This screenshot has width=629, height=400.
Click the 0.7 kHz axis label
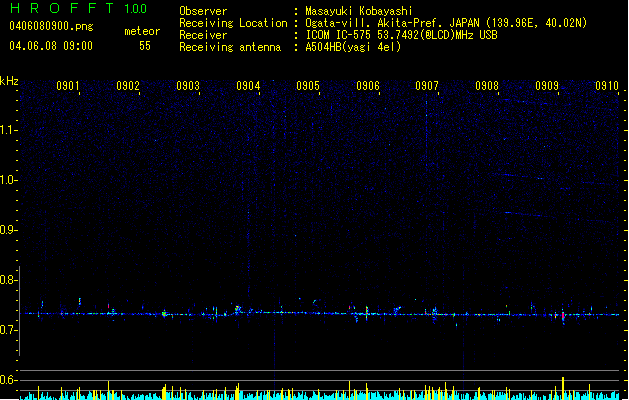tap(9, 330)
